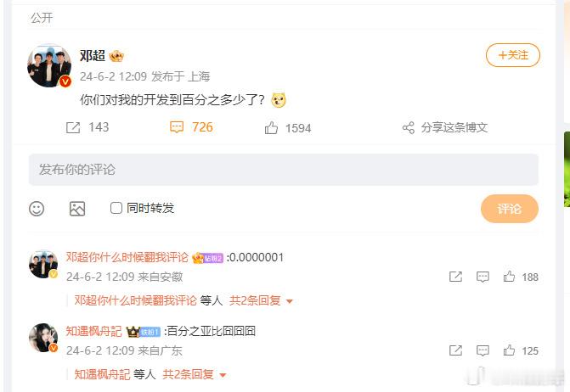Click the repost icon showing 143
This screenshot has width=570, height=392.
pyautogui.click(x=73, y=128)
